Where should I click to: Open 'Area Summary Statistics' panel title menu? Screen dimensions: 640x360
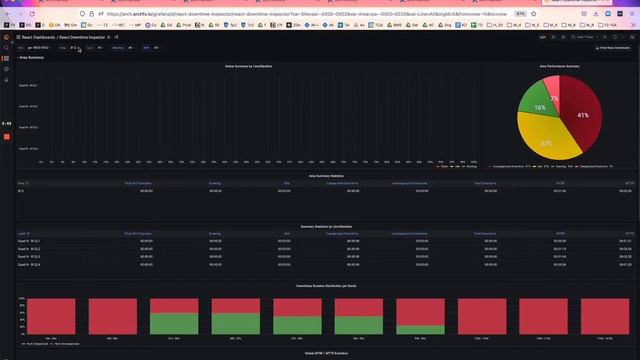[326, 176]
